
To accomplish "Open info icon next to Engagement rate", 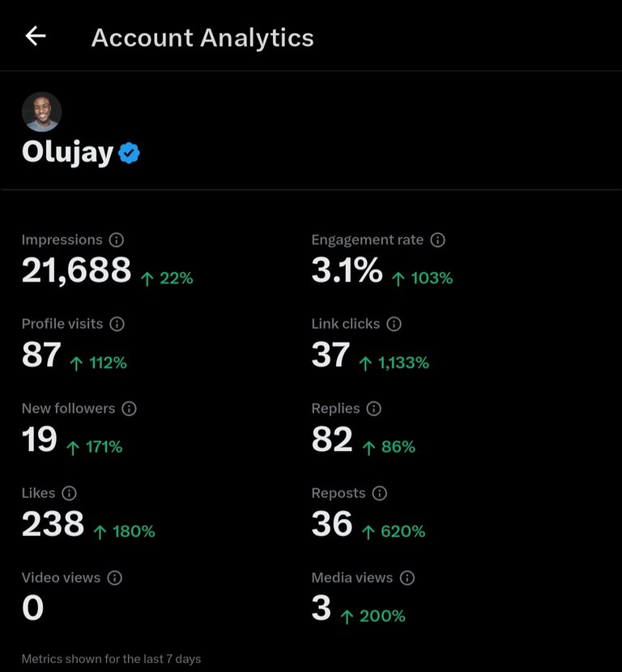I will tap(437, 240).
